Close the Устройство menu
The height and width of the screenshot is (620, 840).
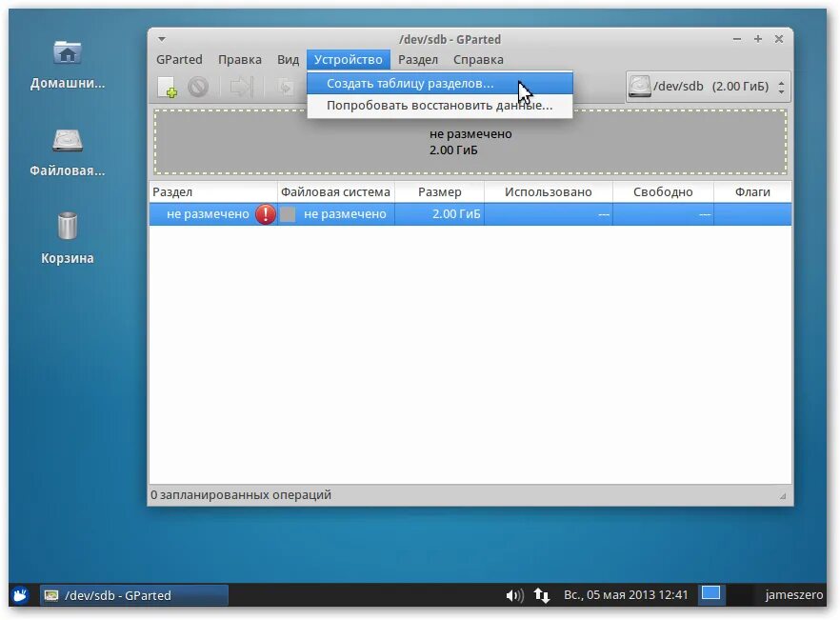pyautogui.click(x=349, y=59)
